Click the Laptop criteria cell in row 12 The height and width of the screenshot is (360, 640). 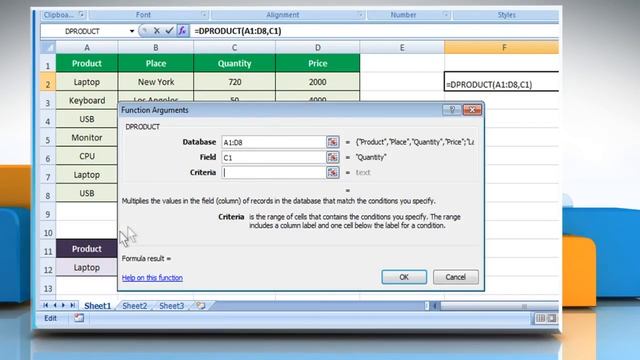point(87,267)
